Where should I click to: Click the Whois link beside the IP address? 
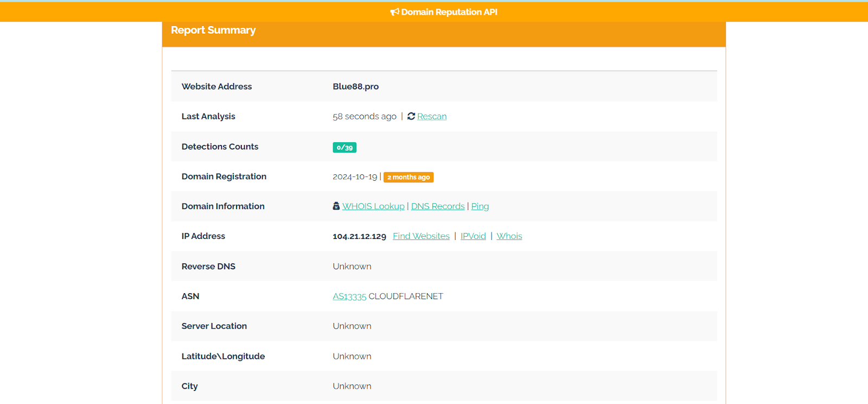click(x=509, y=236)
